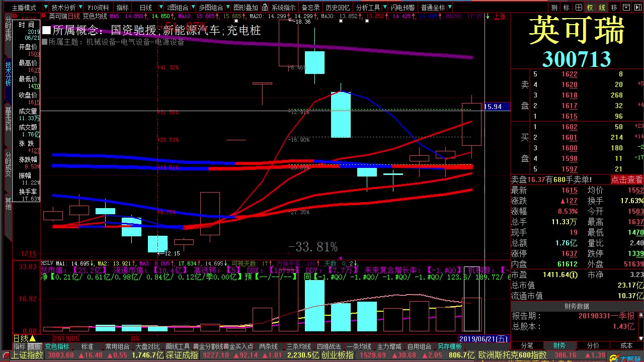
Task: Open 系统指示 indicators
Action: (284, 8)
